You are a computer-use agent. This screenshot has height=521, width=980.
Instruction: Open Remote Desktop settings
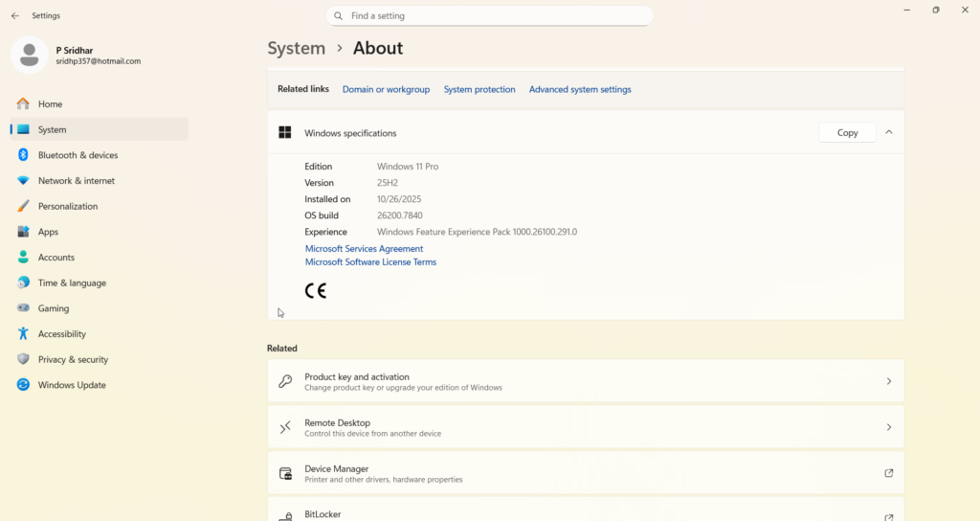point(586,427)
